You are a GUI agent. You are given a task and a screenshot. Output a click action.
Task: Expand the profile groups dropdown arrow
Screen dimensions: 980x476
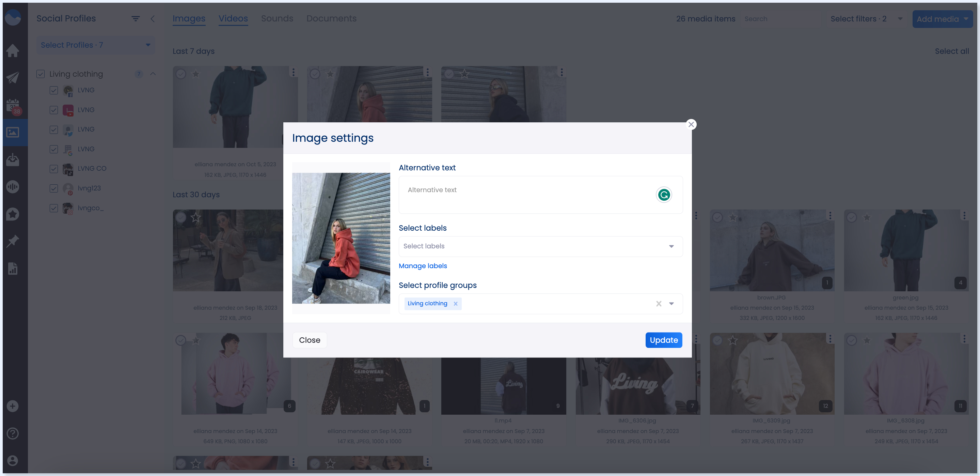point(671,304)
